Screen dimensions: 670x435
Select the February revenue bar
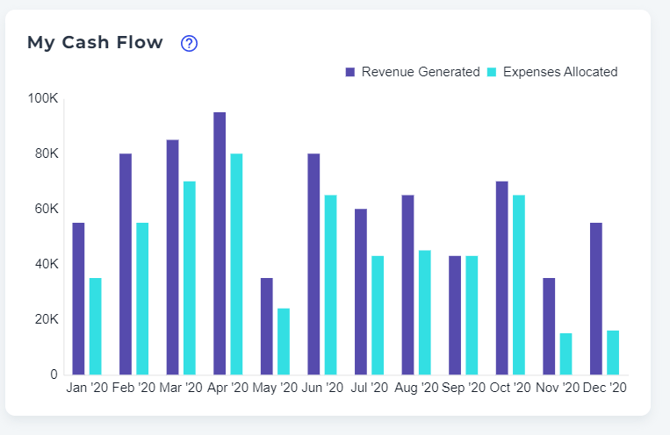click(125, 264)
